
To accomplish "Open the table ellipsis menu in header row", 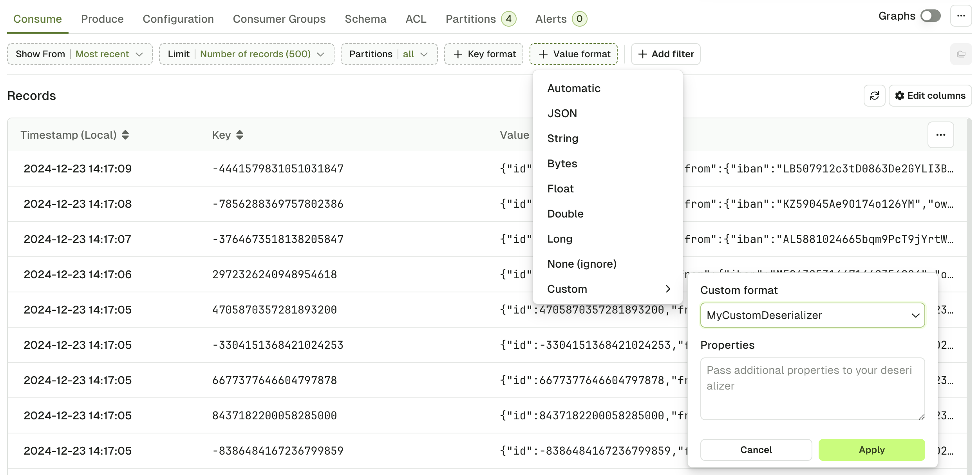I will click(x=940, y=135).
